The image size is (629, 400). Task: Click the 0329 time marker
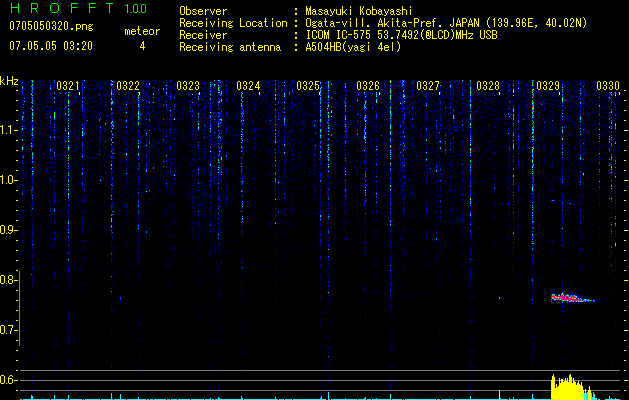coord(548,86)
